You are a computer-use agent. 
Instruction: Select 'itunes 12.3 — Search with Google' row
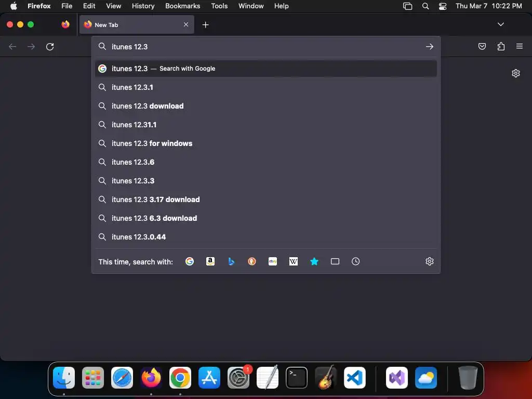265,69
